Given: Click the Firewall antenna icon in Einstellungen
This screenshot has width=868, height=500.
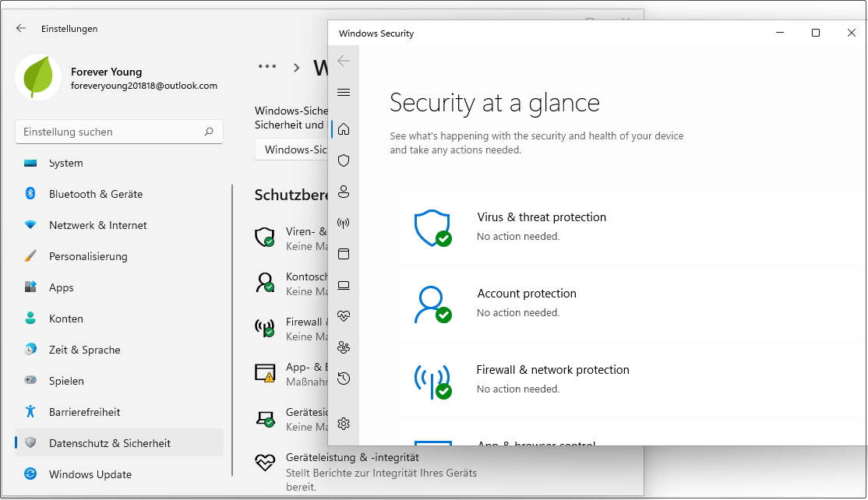Looking at the screenshot, I should [265, 327].
